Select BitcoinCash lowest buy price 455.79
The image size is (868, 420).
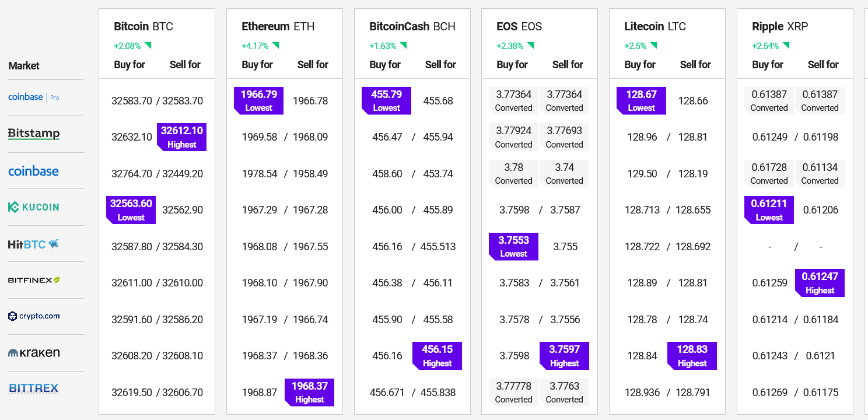click(386, 100)
